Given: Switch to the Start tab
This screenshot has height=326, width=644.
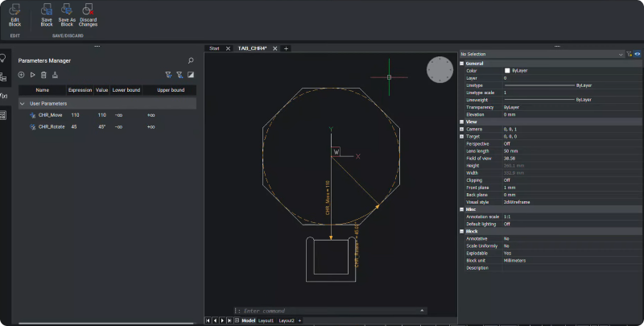Looking at the screenshot, I should 214,48.
